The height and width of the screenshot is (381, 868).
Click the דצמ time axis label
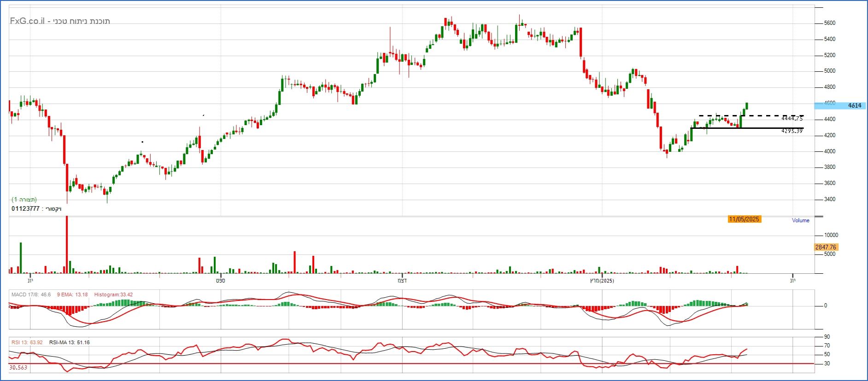pos(402,281)
